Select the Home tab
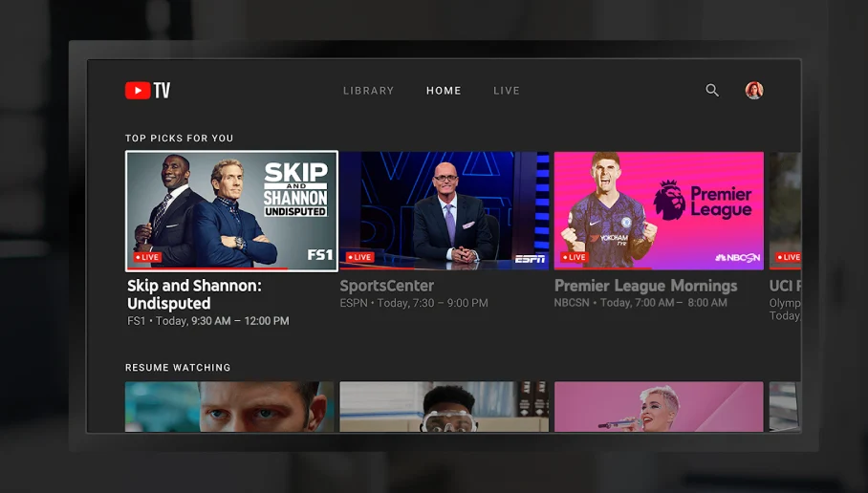Screen dimensions: 868x493 tap(444, 91)
